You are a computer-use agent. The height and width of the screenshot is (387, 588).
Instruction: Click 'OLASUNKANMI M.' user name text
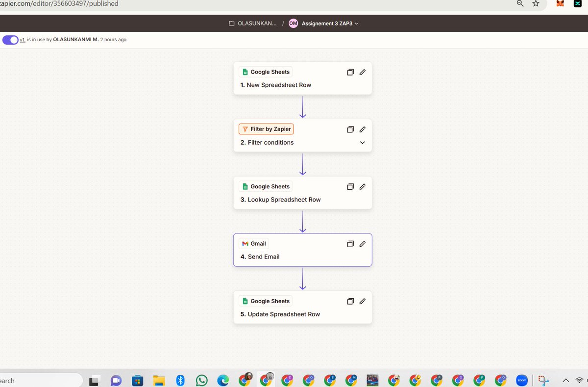point(76,40)
